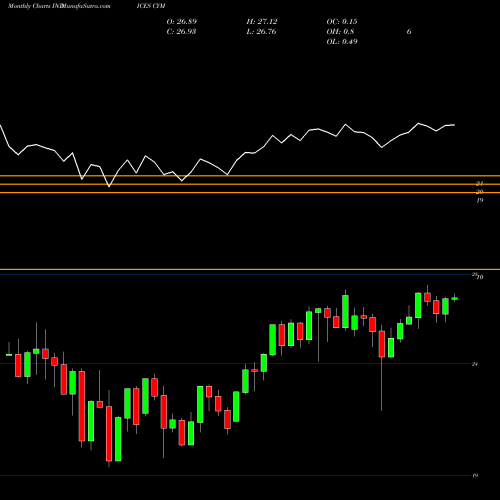Viewport: 500px width, 500px height.
Task: Click the 'Monthly Charts' title text
Action: pos(29,6)
